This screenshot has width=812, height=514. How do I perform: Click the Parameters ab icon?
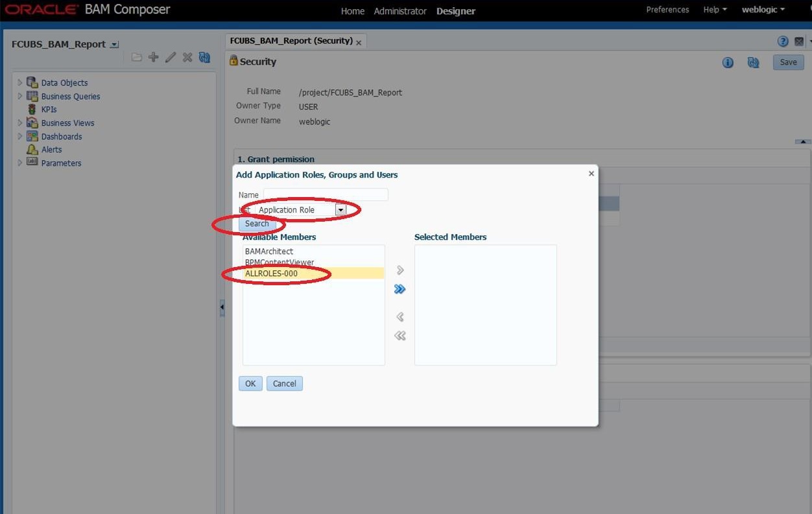(32, 162)
